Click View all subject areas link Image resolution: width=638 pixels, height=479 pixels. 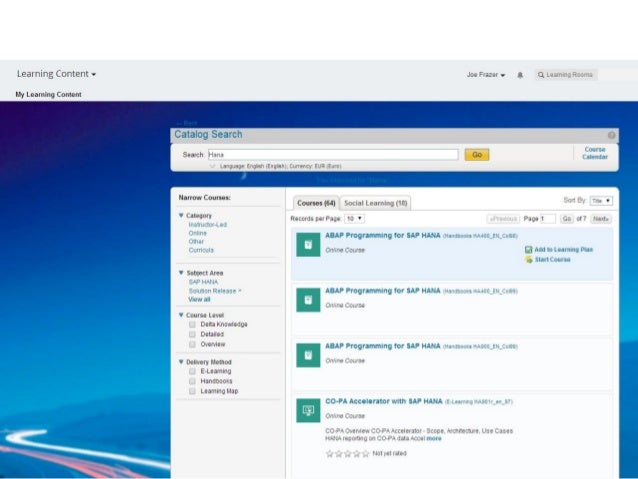point(199,299)
